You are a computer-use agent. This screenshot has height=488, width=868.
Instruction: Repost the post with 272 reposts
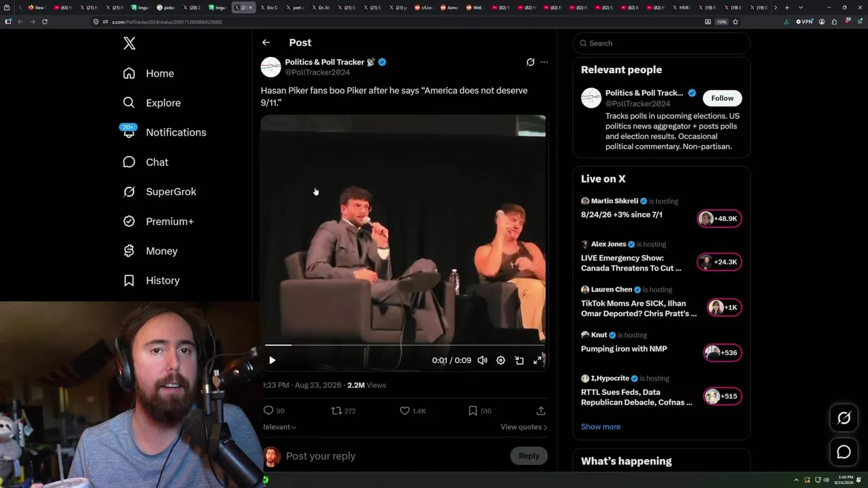click(343, 411)
